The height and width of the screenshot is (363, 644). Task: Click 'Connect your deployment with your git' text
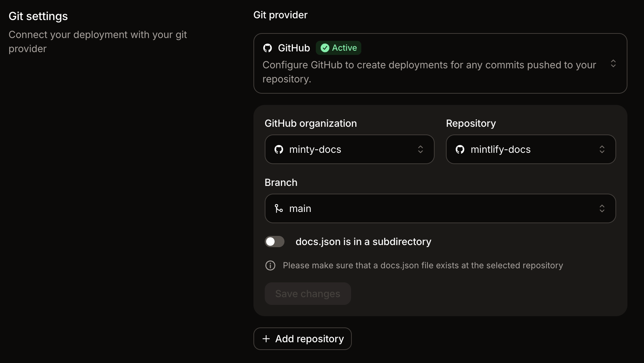pos(98,42)
